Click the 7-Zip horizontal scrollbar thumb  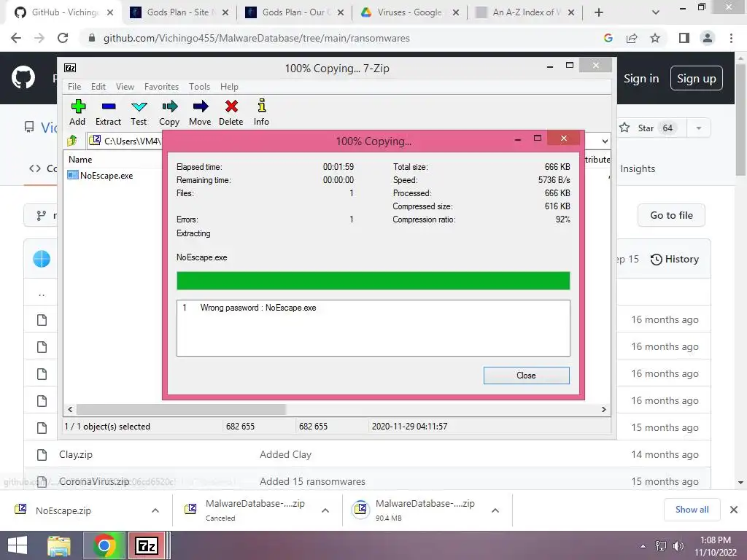tap(181, 409)
